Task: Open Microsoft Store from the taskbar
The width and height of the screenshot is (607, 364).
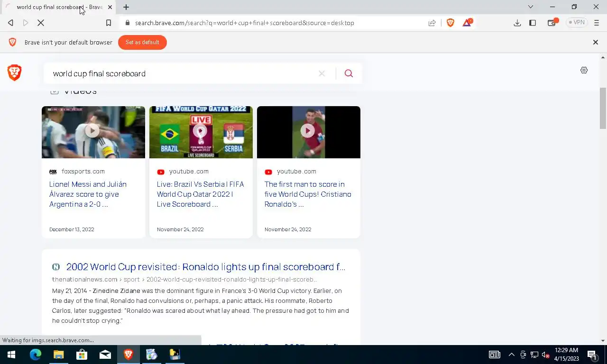Action: 82,355
